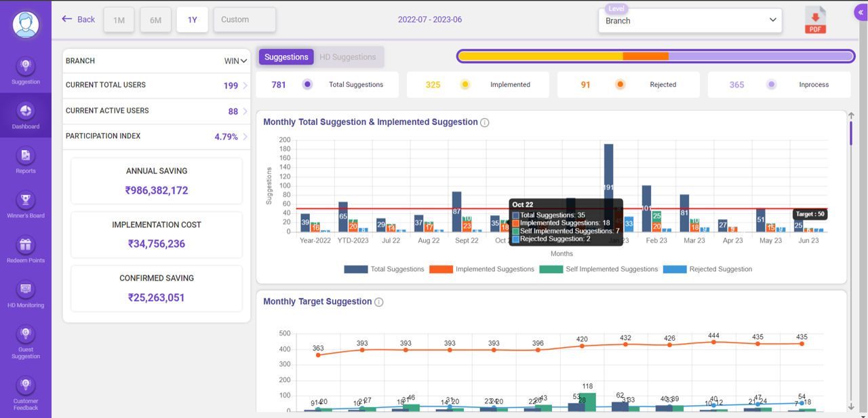Select the Suggestion icon in the sidebar
The height and width of the screenshot is (418, 868).
[25, 70]
